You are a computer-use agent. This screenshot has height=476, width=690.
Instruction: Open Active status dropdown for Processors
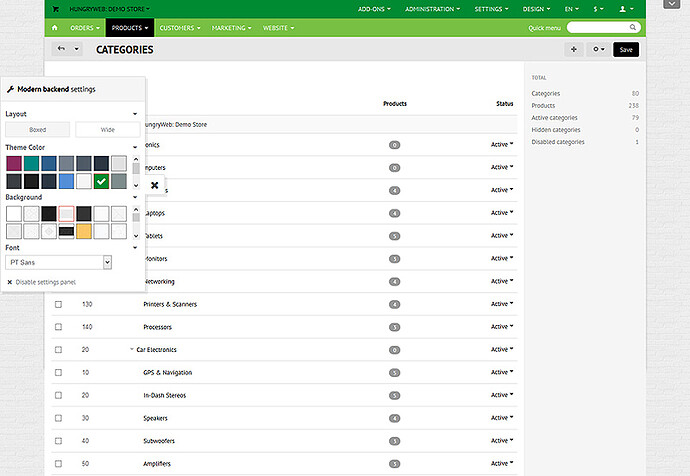click(502, 327)
